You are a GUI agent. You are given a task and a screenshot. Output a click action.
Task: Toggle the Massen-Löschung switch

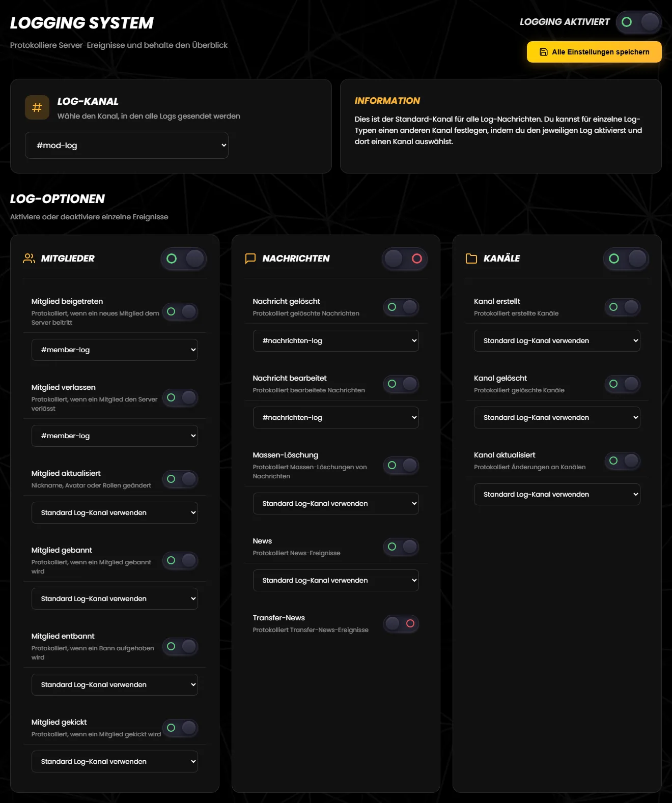[401, 465]
